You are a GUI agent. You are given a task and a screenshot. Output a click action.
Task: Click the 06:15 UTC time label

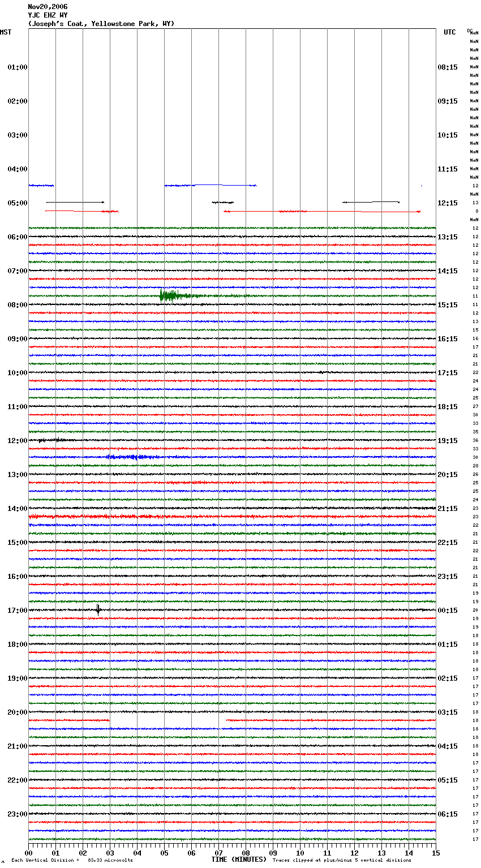point(448,814)
